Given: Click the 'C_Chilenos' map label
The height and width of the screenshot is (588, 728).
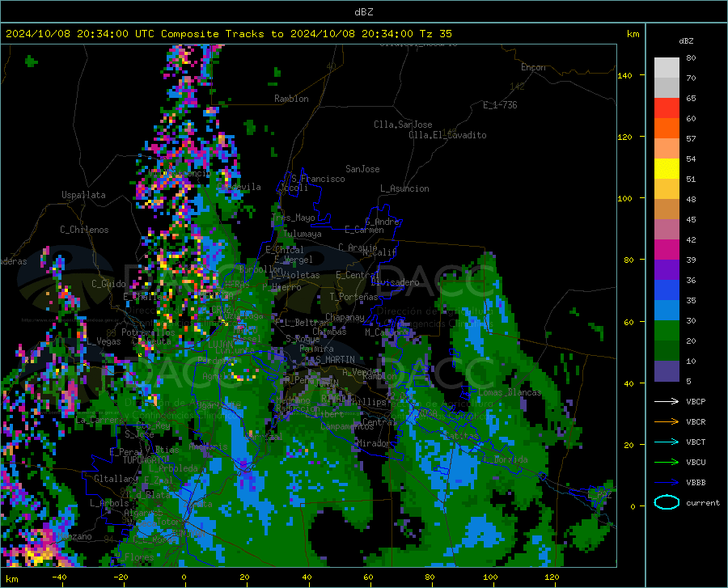Looking at the screenshot, I should click(x=84, y=230).
